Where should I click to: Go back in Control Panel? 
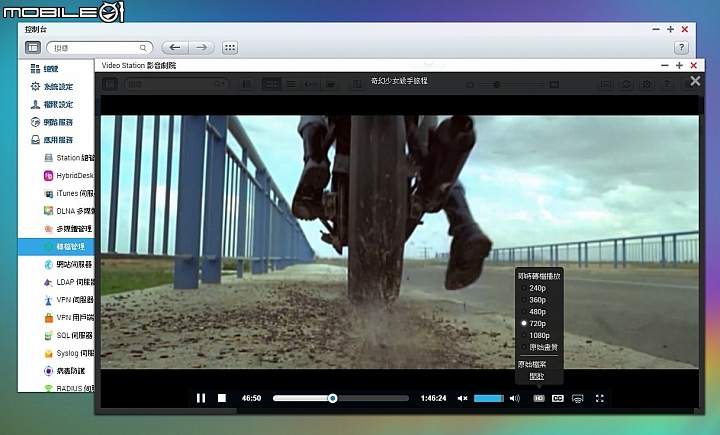pos(175,47)
